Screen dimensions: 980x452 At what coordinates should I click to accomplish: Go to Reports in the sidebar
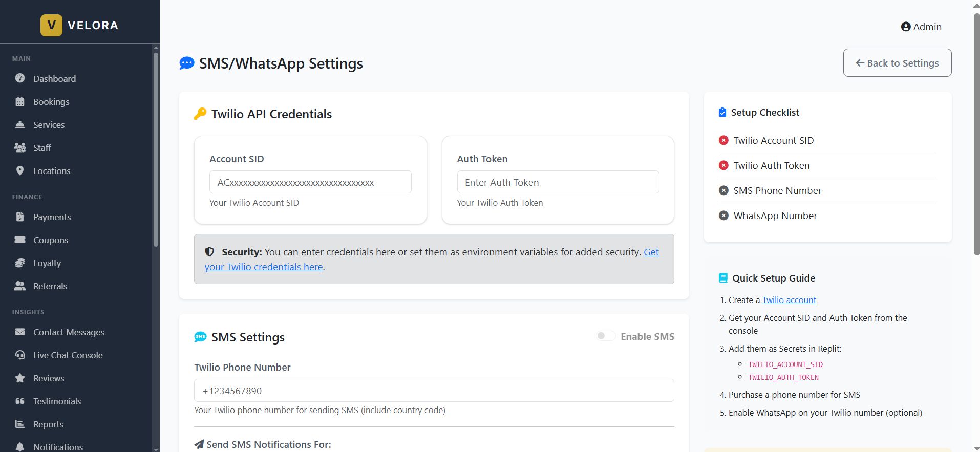tap(48, 424)
